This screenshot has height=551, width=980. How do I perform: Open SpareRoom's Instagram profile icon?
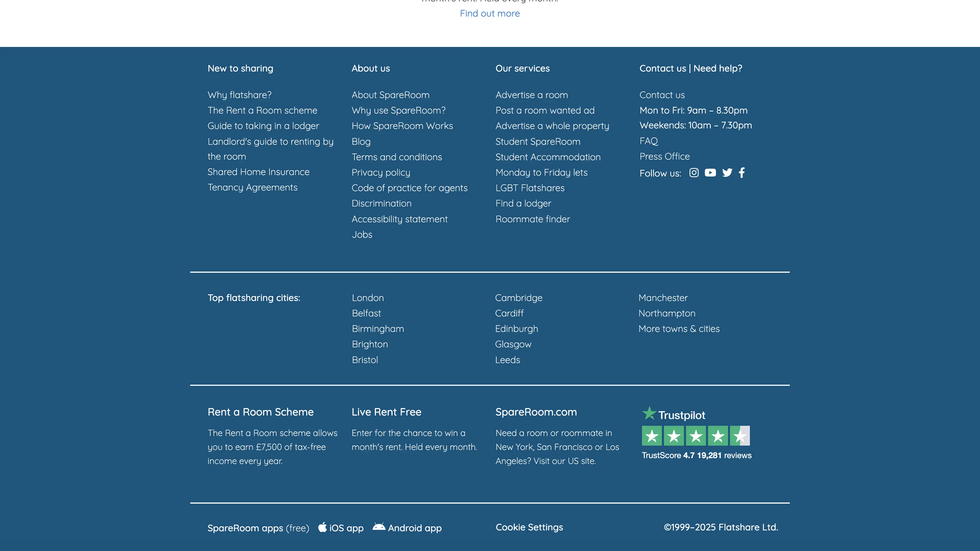coord(694,173)
